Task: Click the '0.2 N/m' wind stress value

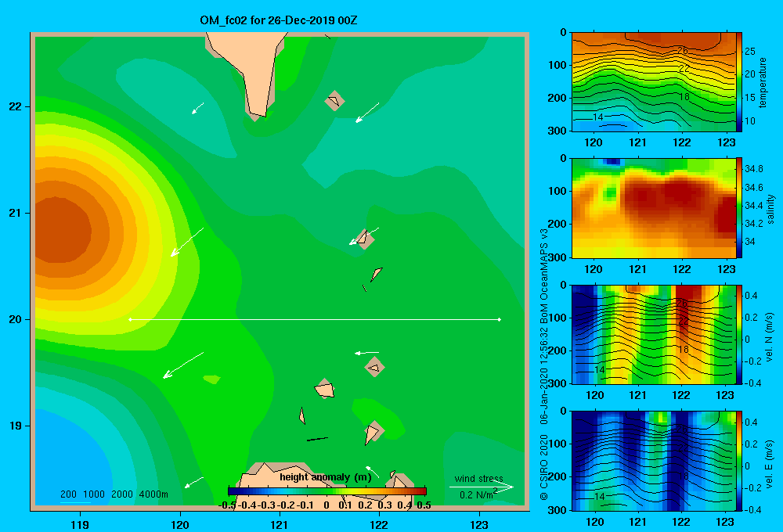Action: [478, 494]
